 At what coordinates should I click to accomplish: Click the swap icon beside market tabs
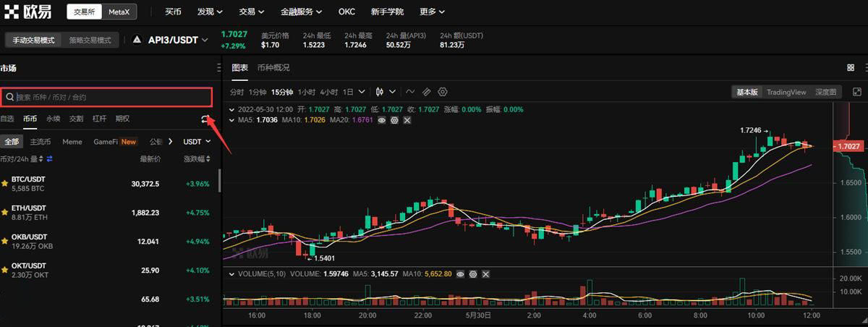click(x=205, y=119)
